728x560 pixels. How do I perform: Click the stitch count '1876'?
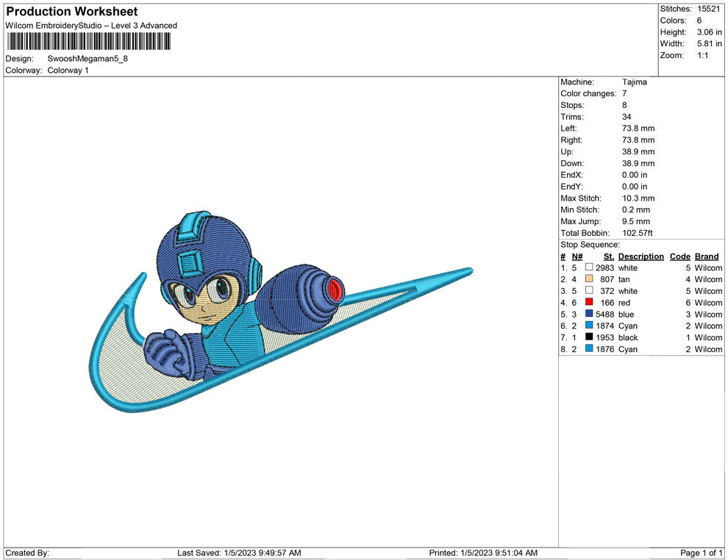[x=605, y=349]
